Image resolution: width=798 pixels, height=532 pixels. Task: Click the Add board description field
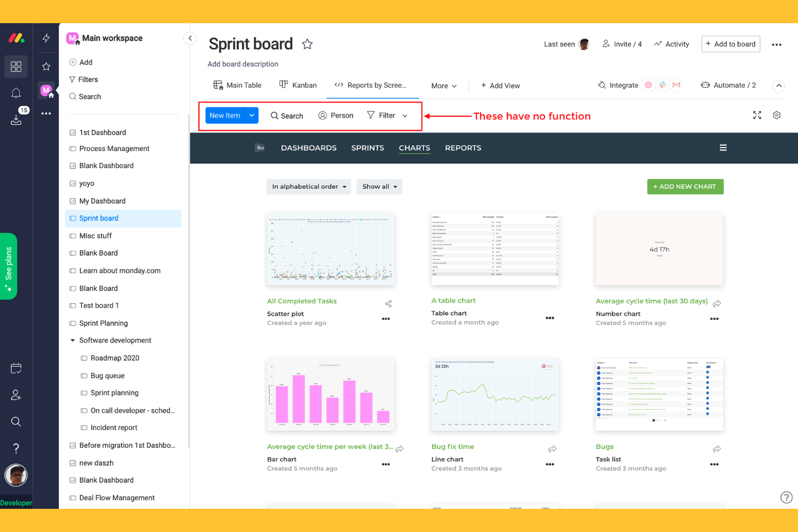click(x=243, y=64)
